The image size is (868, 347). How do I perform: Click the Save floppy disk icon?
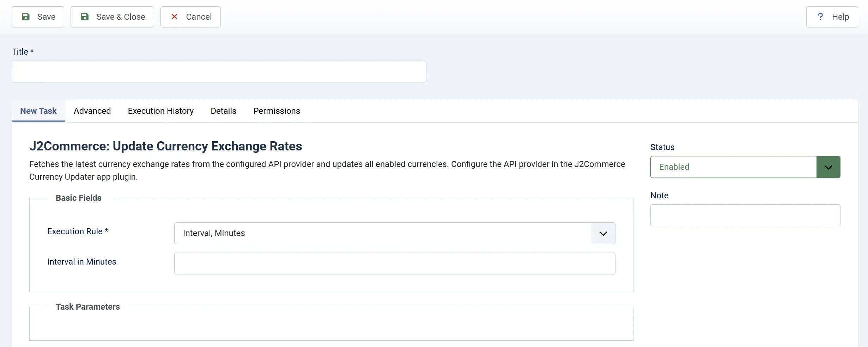(26, 17)
